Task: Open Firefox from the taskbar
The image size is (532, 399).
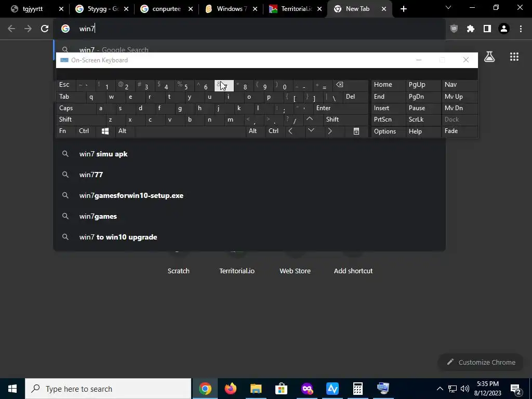Action: click(230, 389)
